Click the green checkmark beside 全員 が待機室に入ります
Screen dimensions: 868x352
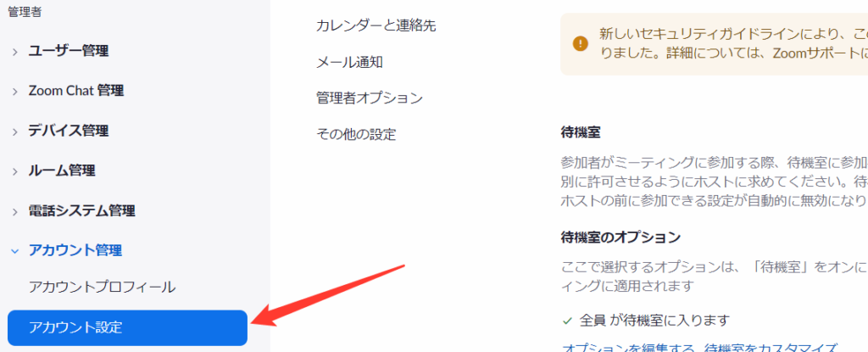(567, 321)
